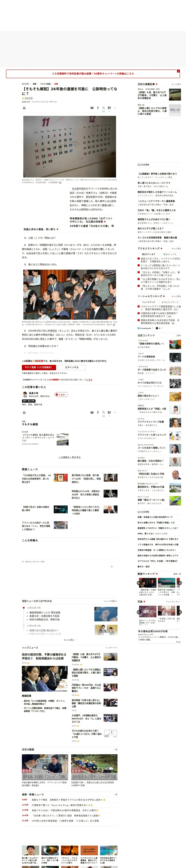Click previous arrow on 写真 carousel
This screenshot has width=186, height=868.
139,612
